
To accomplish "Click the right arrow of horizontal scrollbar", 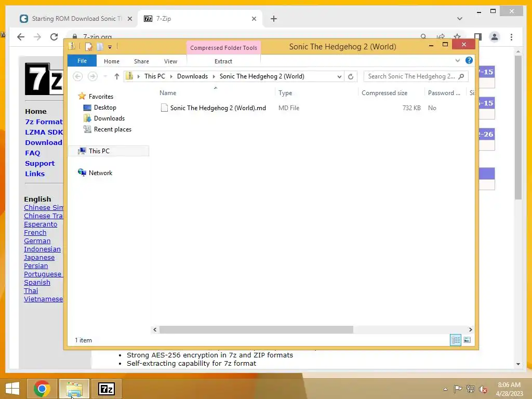I will tap(470, 329).
